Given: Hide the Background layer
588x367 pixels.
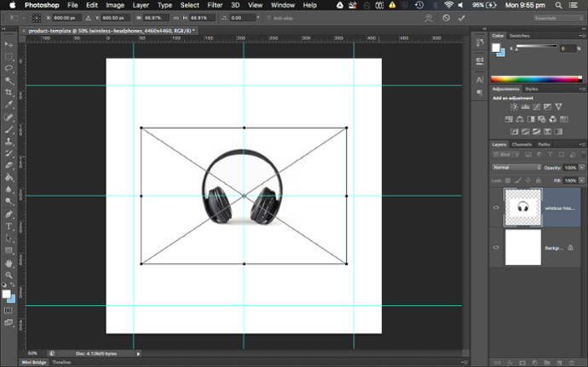Looking at the screenshot, I should pyautogui.click(x=496, y=248).
